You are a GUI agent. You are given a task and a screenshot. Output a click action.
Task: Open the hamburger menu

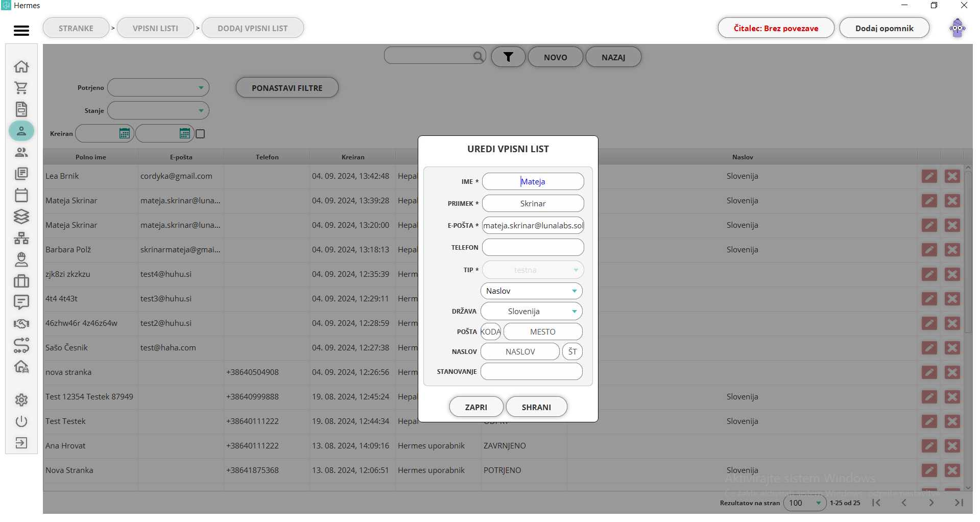[x=21, y=31]
